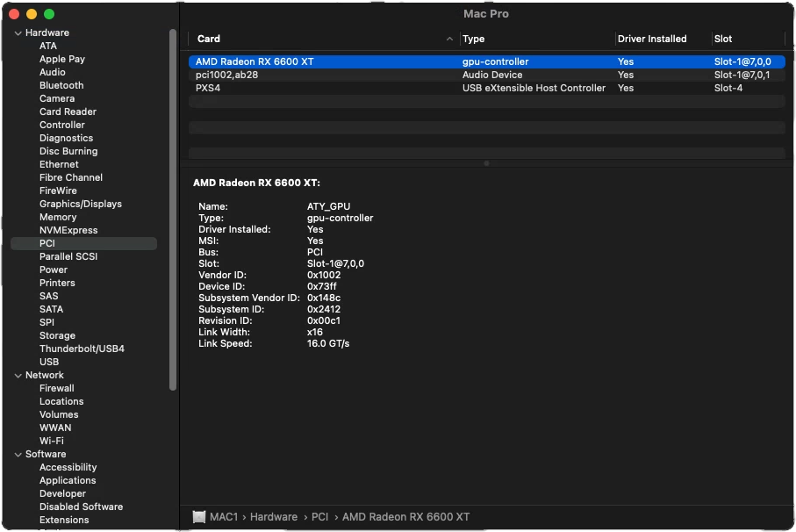This screenshot has width=796, height=532.
Task: Collapse the Network section chevron
Action: [x=18, y=375]
